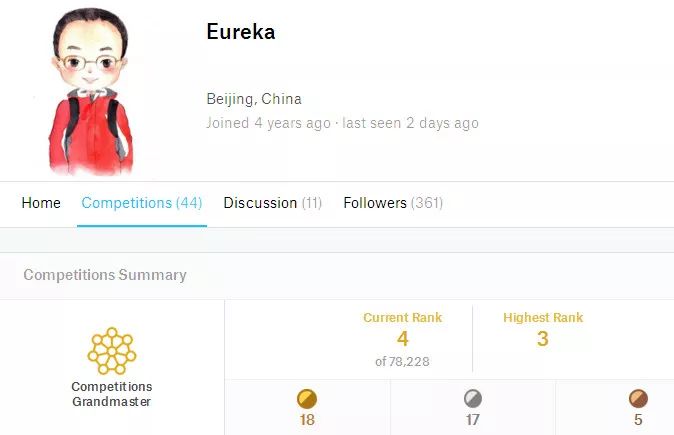Click the Competitions Grandmaster tier icon
This screenshot has height=435, width=674.
tap(111, 351)
